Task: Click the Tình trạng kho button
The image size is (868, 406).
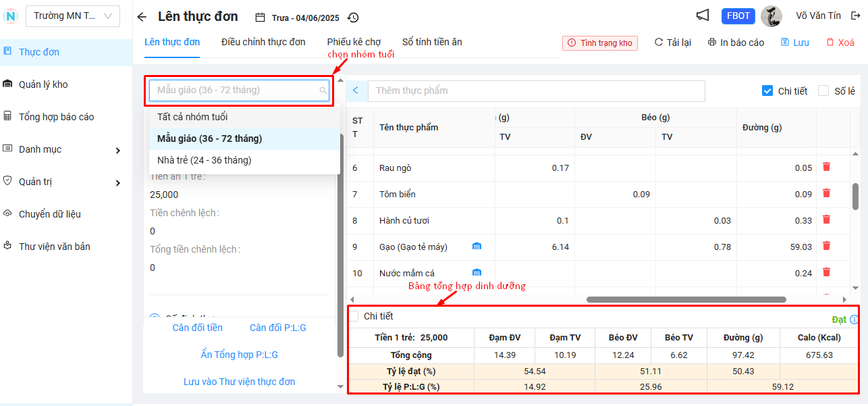Action: pos(599,43)
